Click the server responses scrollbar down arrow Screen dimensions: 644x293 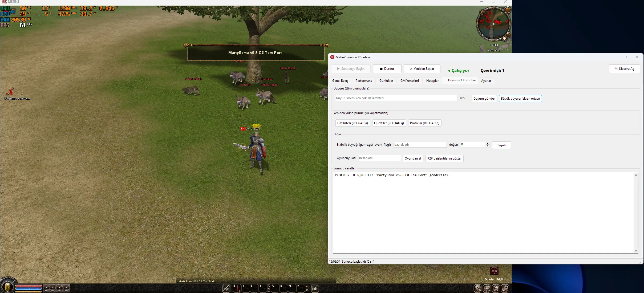point(636,251)
